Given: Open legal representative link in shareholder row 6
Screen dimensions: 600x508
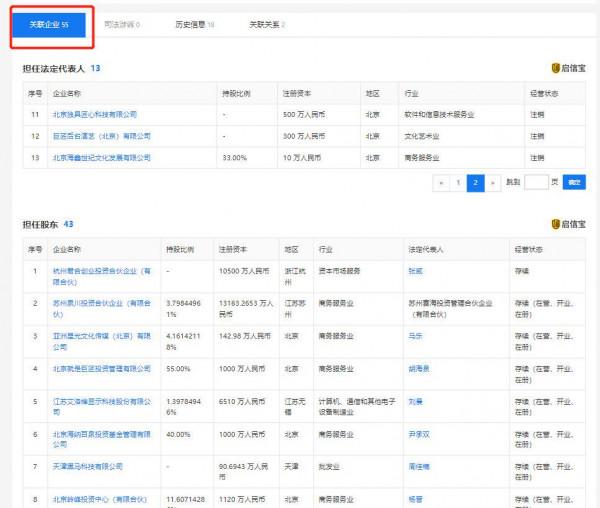Looking at the screenshot, I should [x=419, y=435].
